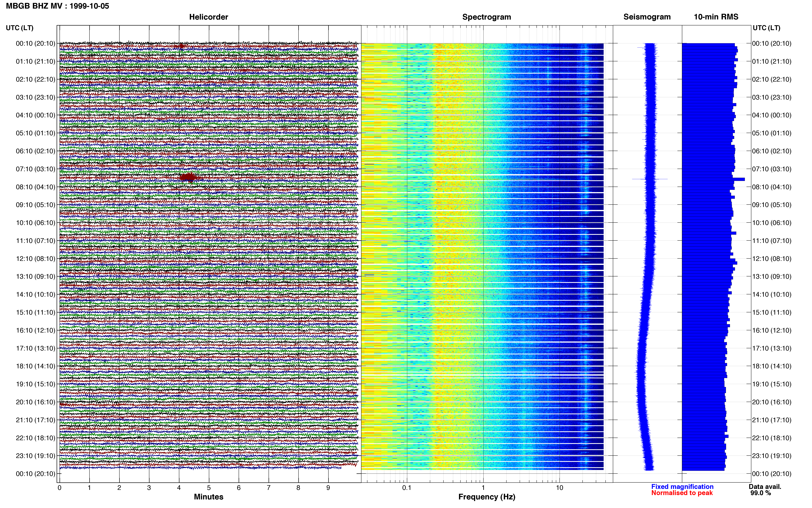The image size is (812, 508).
Task: Click left time label '22:10 (18:10)'
Action: (36, 438)
